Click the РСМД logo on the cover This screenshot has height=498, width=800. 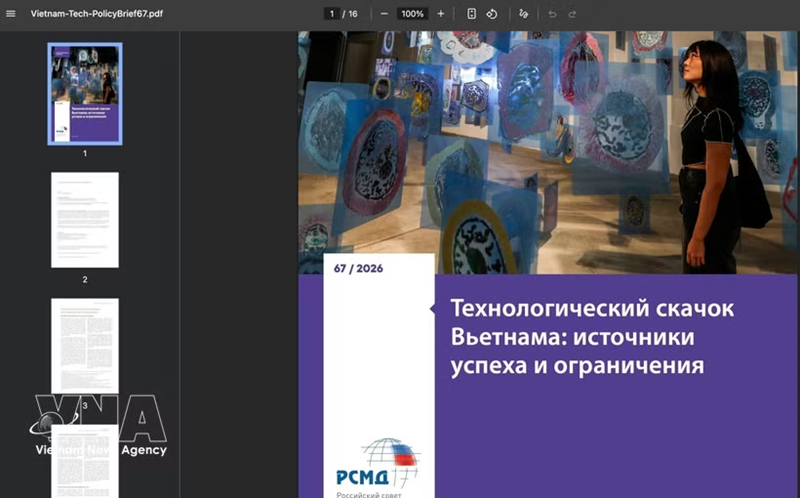coord(378,463)
